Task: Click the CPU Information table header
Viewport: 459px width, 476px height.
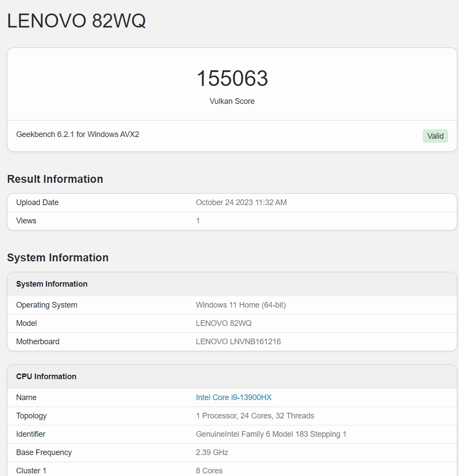Action: tap(46, 377)
